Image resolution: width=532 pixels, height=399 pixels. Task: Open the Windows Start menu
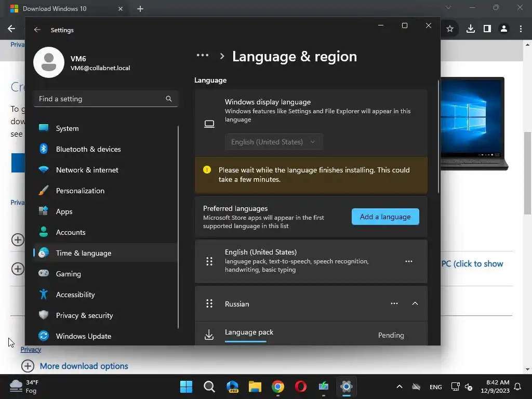[187, 387]
